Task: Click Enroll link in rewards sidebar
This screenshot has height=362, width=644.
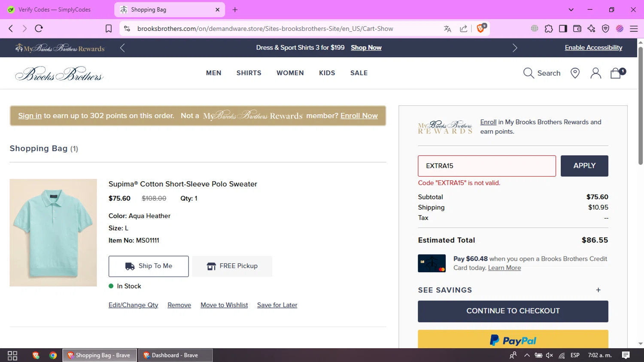Action: click(x=488, y=122)
